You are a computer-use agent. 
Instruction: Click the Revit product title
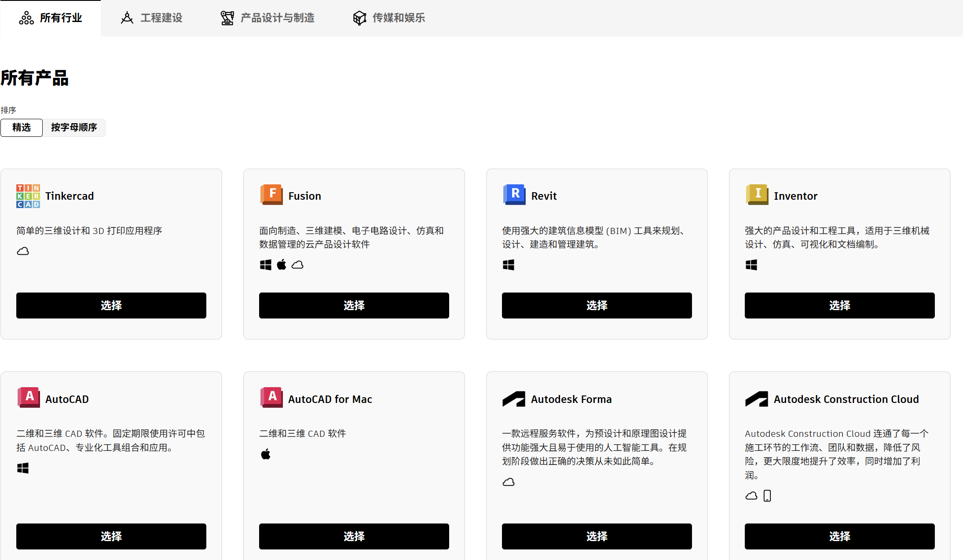click(544, 196)
